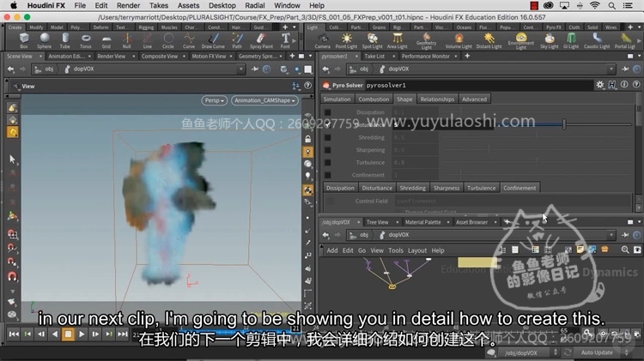Play the timeline forward
644x361 pixels.
pyautogui.click(x=82, y=334)
